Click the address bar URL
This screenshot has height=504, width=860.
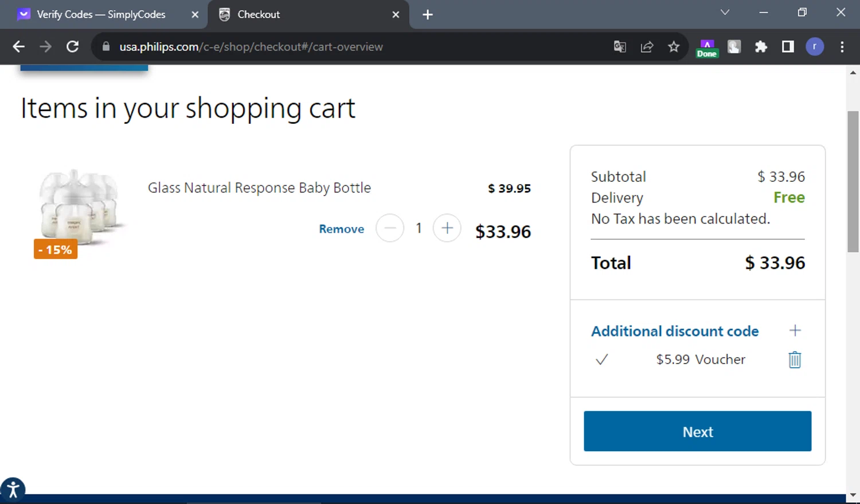251,46
